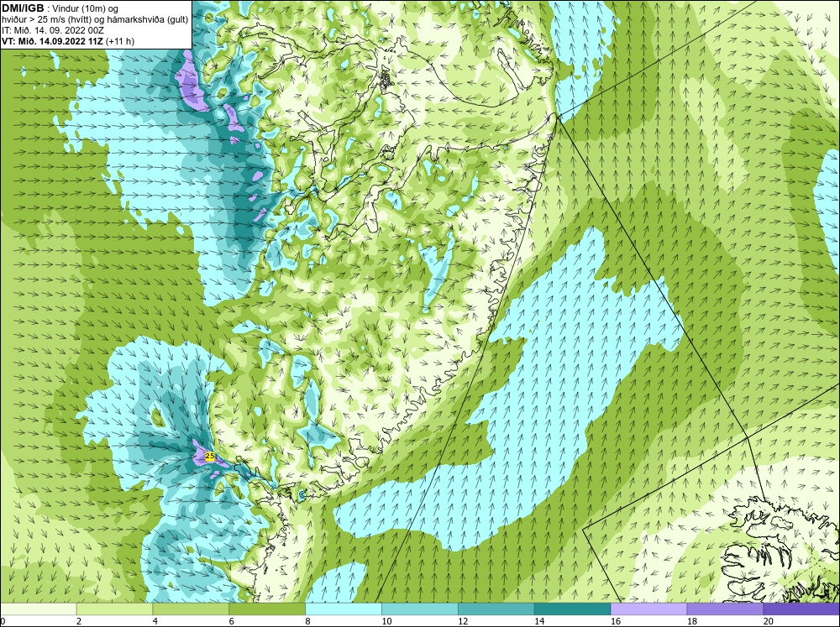
Task: Click the 'hviður > 25 m/s' description line
Action: point(95,20)
